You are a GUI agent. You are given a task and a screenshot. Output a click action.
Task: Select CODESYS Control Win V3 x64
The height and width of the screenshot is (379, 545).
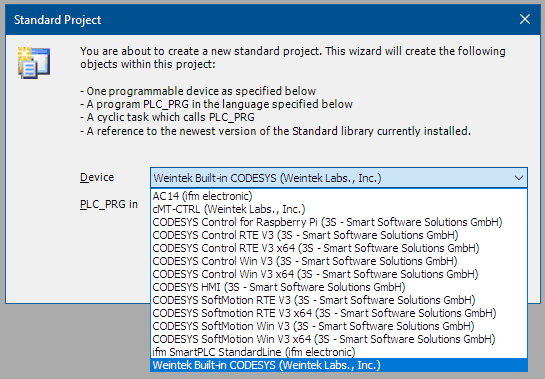click(339, 274)
